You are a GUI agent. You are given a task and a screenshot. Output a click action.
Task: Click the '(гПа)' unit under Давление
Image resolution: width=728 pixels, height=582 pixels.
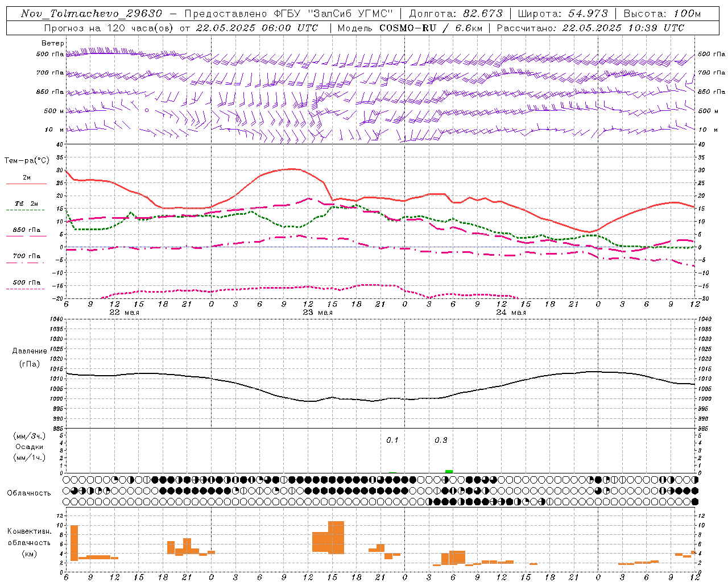(x=30, y=364)
